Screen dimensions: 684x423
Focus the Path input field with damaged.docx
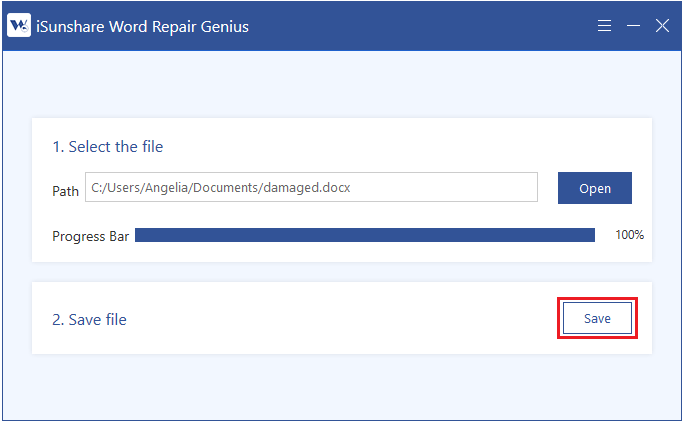coord(311,187)
